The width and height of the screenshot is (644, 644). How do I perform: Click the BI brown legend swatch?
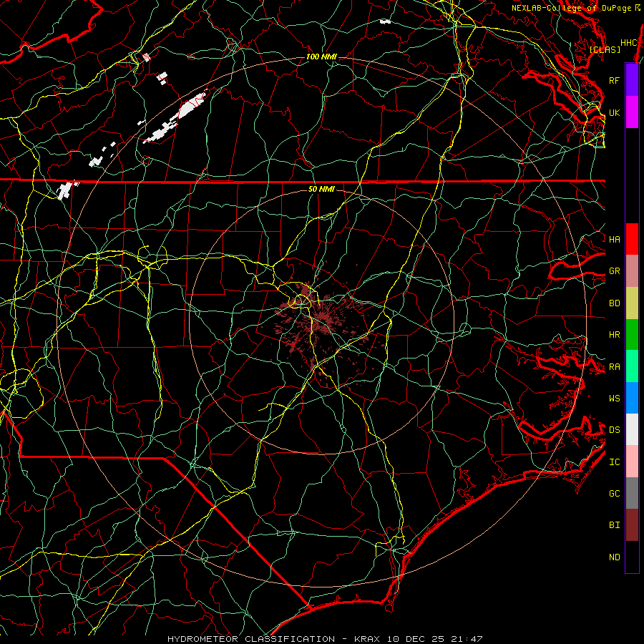632,525
